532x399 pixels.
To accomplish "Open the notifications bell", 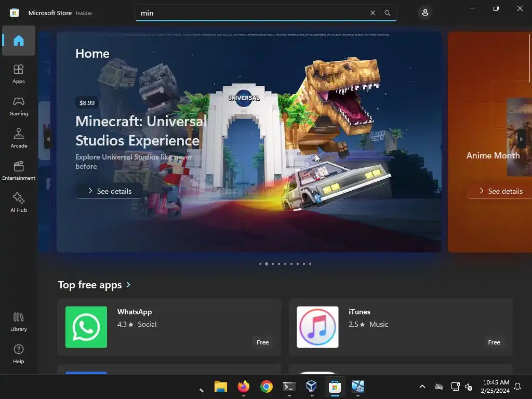I will (517, 387).
